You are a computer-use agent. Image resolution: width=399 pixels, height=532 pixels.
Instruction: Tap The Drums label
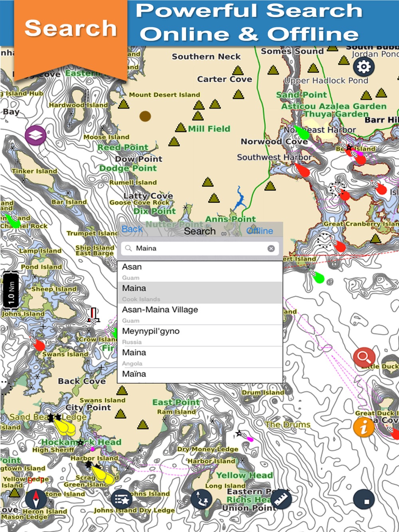coord(288,424)
